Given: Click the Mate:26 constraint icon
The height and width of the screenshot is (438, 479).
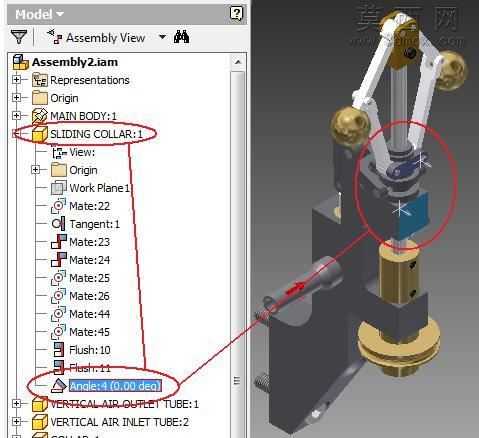Looking at the screenshot, I should click(x=59, y=296).
